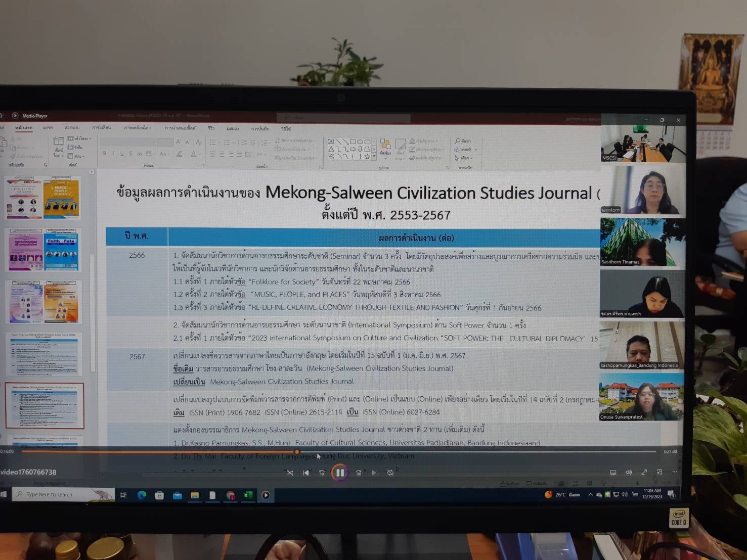747x560 pixels.
Task: Click the video1760766738 title text
Action: pos(28,472)
